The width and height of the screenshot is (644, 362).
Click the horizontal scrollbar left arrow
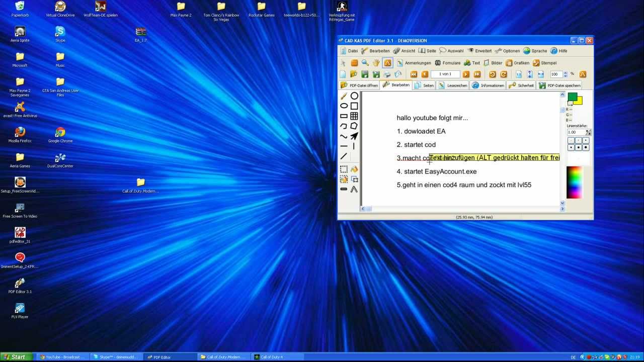(x=364, y=209)
